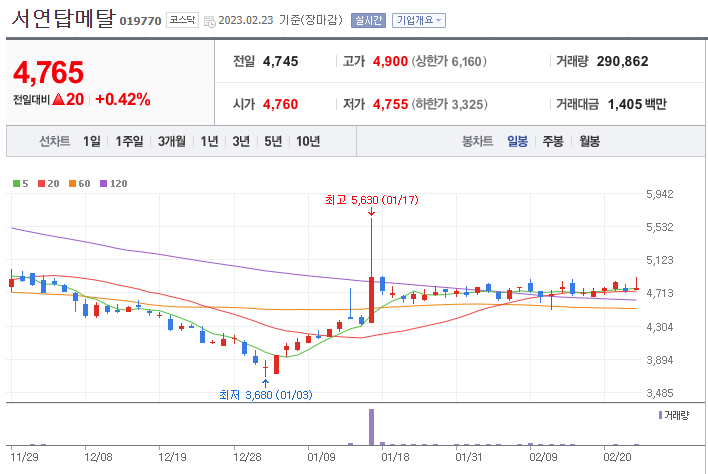Click the change rate +0.42%
The image size is (708, 474).
click(x=123, y=99)
